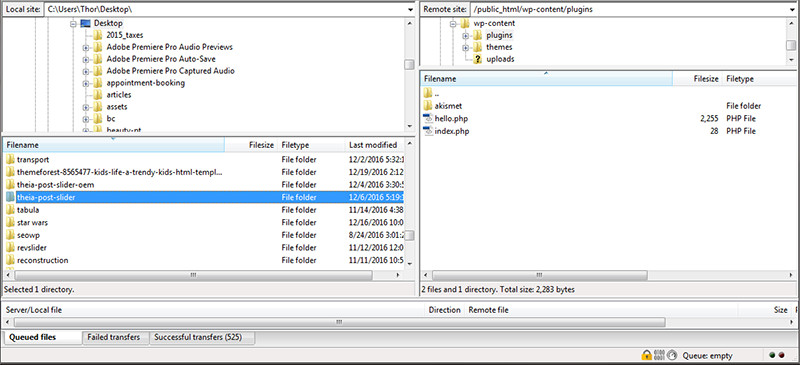Sort local files by Filetype column

coord(311,145)
